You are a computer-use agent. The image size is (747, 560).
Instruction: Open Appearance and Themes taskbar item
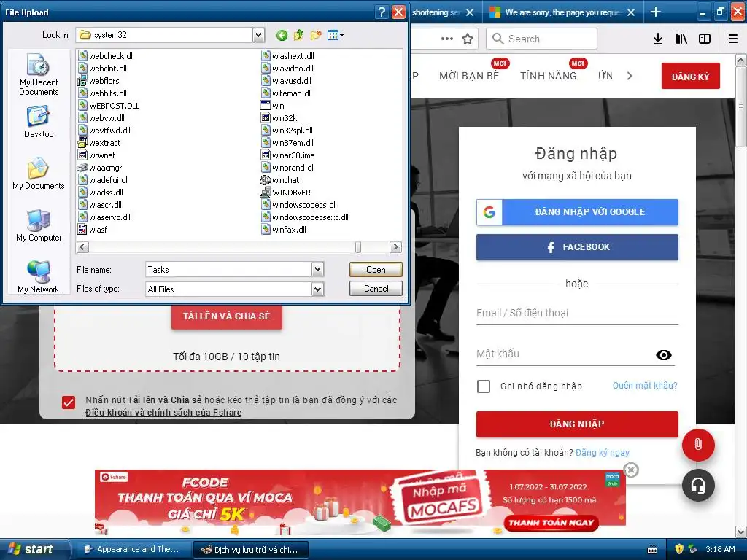[x=133, y=550]
